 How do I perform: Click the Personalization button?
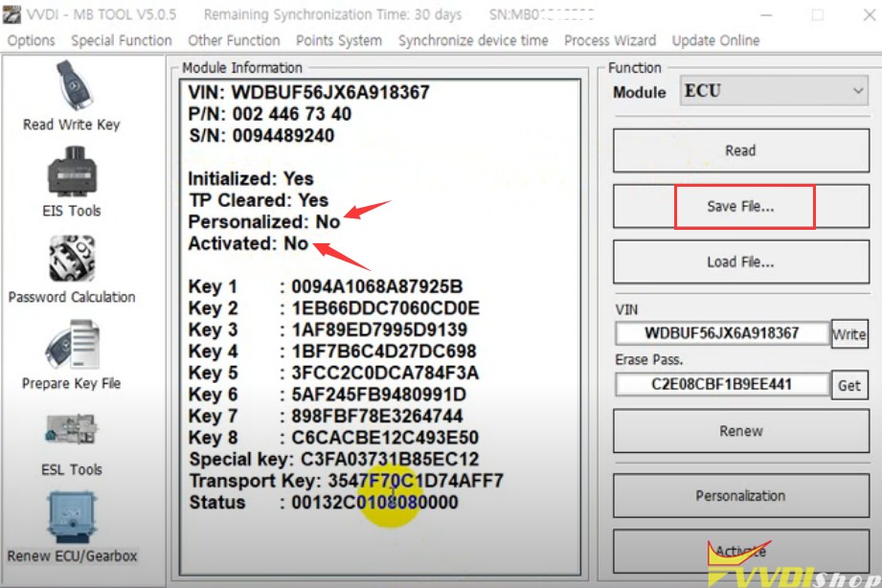tap(741, 496)
